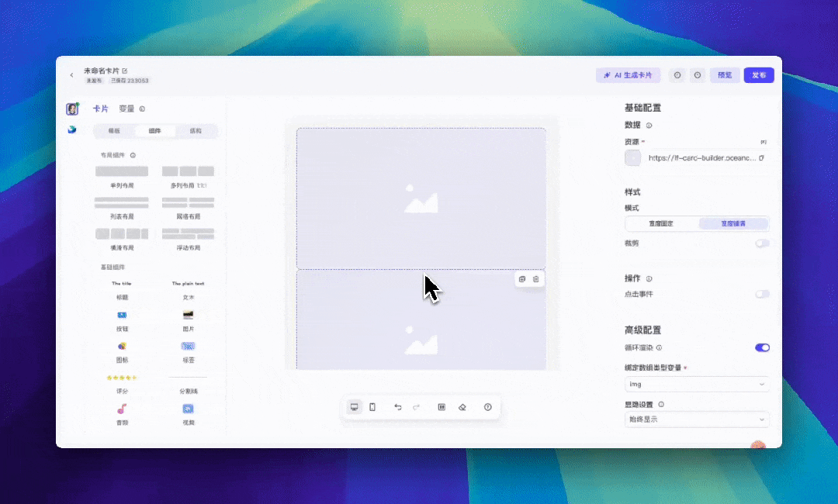Image resolution: width=838 pixels, height=504 pixels.
Task: Click info icon beside 操作
Action: tap(649, 278)
